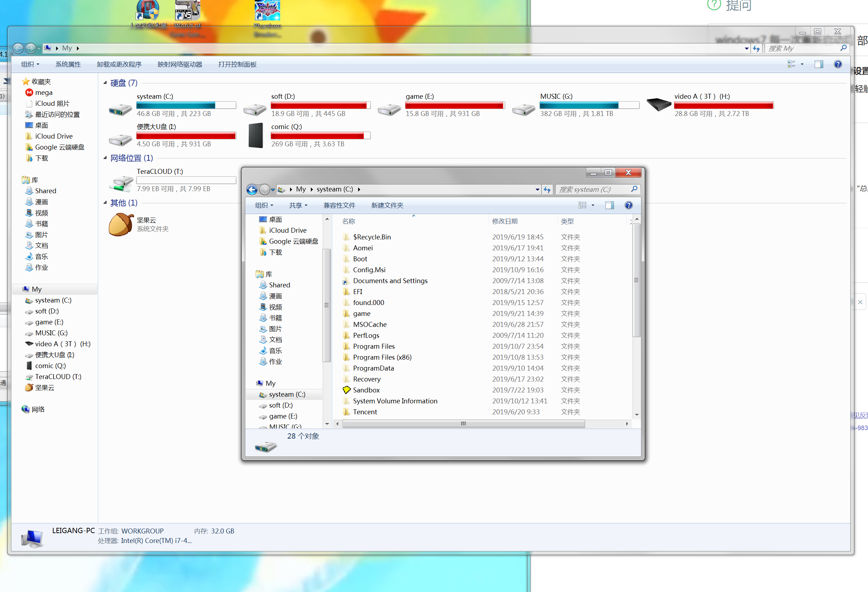The height and width of the screenshot is (592, 868).
Task: Click 兼容性文件 in the systeam (C:) toolbar
Action: (339, 205)
